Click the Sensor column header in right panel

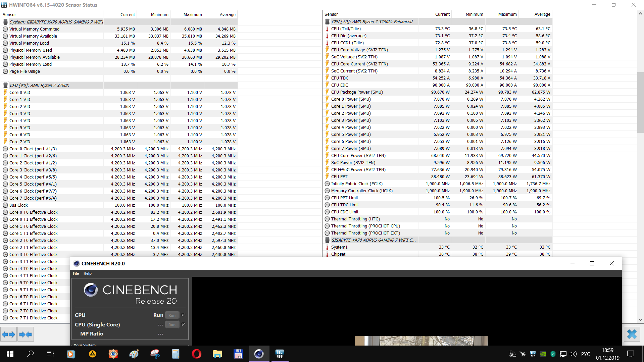[370, 14]
